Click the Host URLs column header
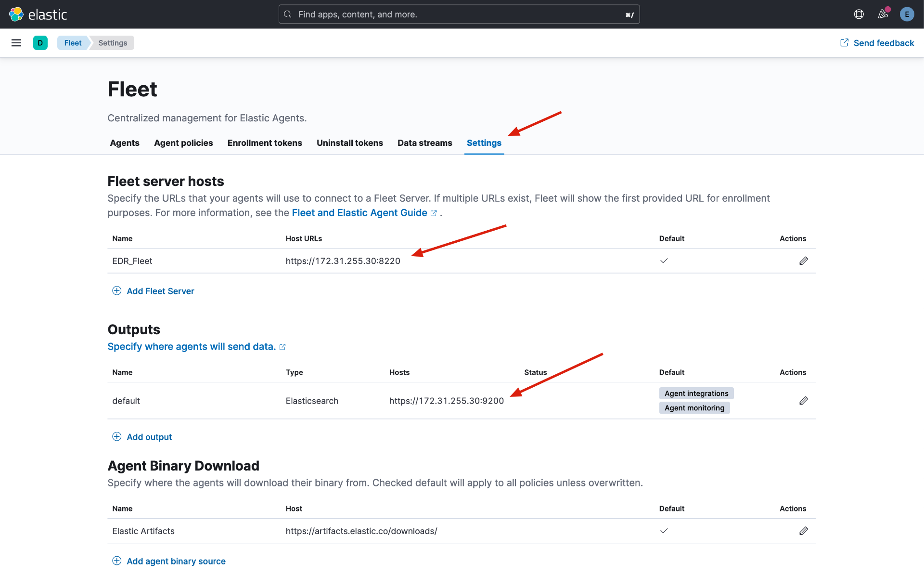Screen dimensions: 924x576 pos(304,238)
